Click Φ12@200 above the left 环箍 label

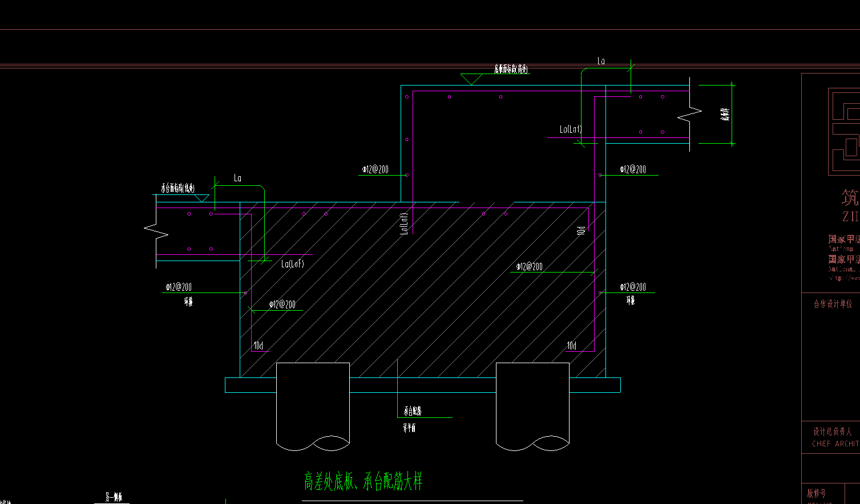[x=179, y=287]
